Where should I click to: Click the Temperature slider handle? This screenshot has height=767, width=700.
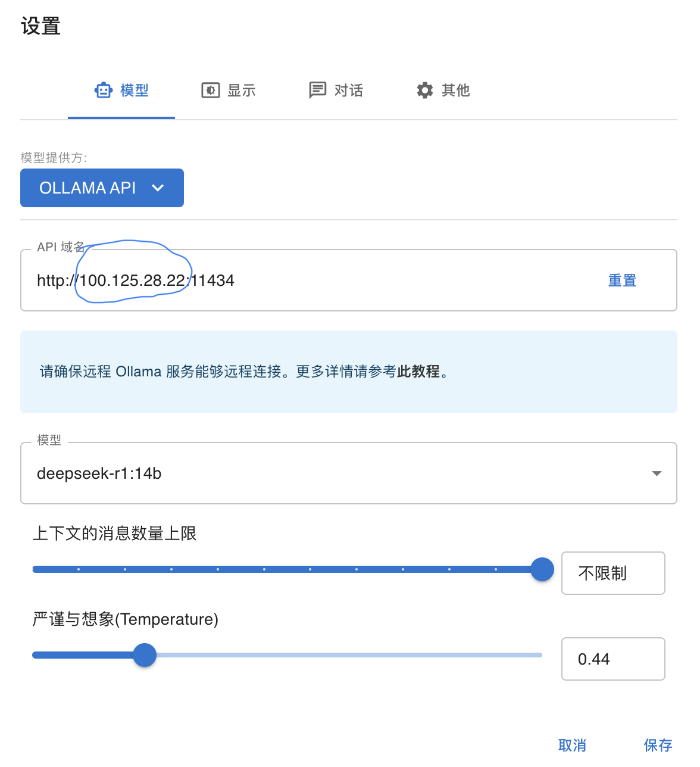(145, 655)
